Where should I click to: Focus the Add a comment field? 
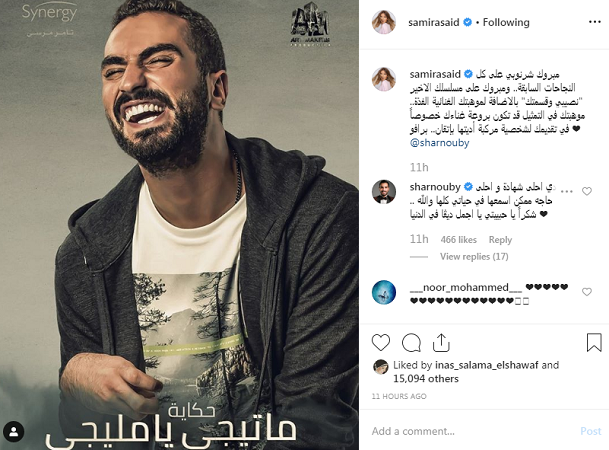[470, 431]
